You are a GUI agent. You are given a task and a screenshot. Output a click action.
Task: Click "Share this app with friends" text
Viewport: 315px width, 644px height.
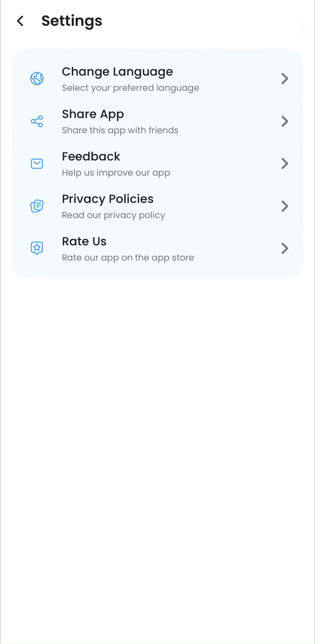pos(120,130)
